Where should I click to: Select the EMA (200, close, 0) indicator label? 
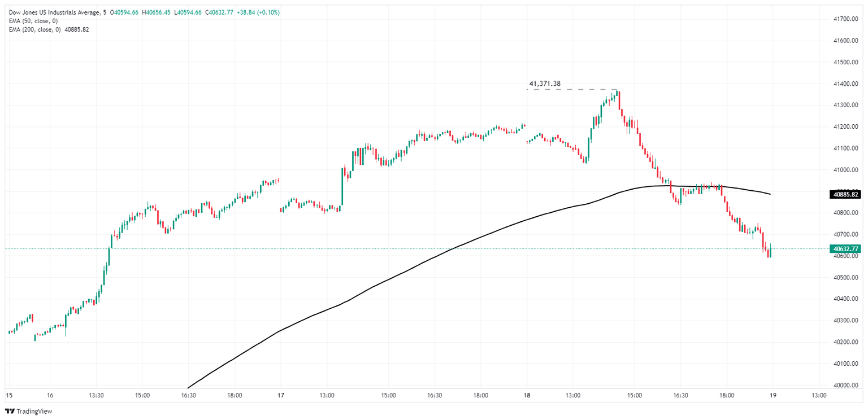point(36,29)
